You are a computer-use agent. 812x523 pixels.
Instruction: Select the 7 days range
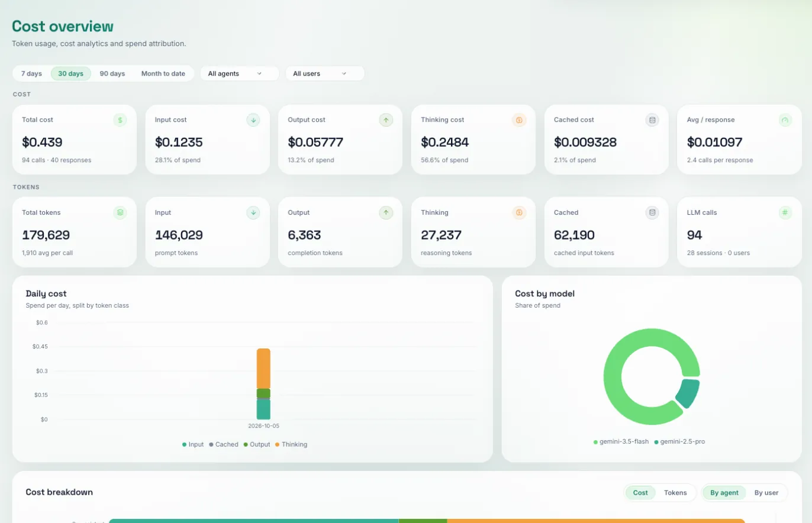pos(31,73)
